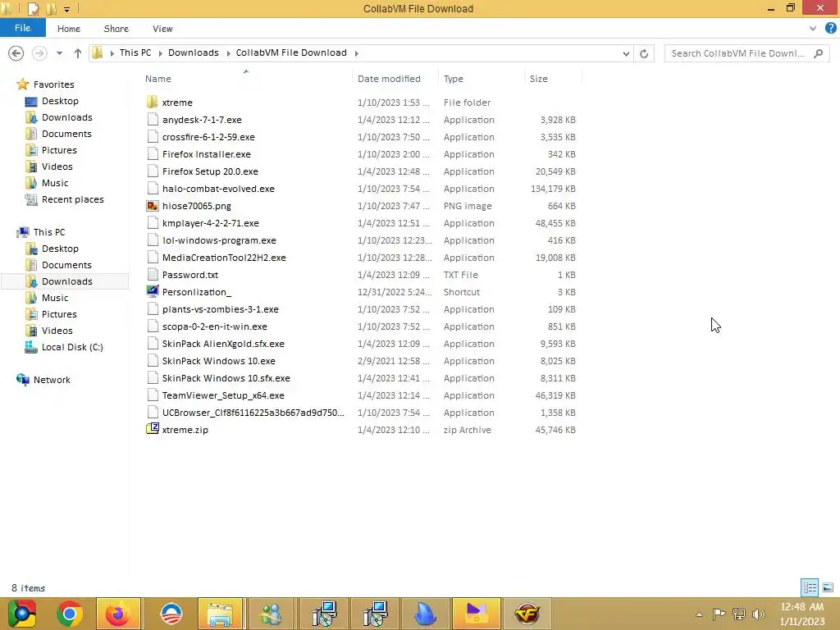Viewport: 840px width, 630px height.
Task: Open the Properties quick access toolbar icon
Action: coord(33,8)
